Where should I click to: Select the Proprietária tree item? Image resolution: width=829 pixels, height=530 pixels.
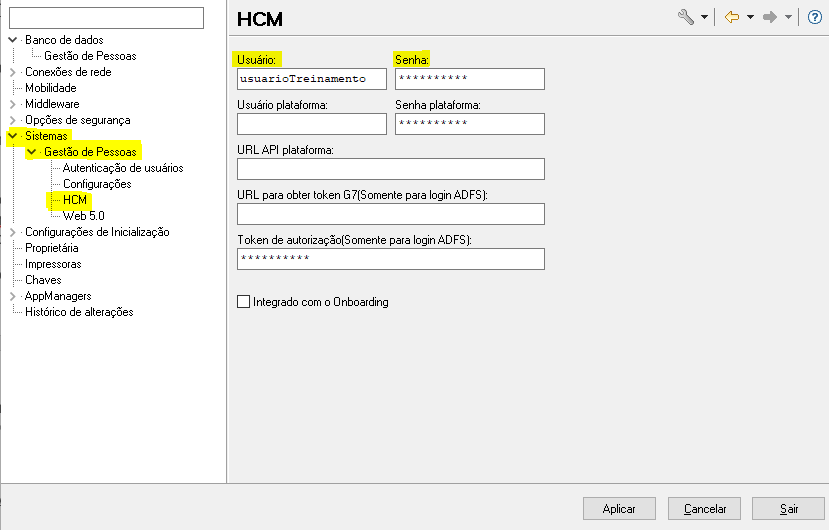pyautogui.click(x=52, y=248)
